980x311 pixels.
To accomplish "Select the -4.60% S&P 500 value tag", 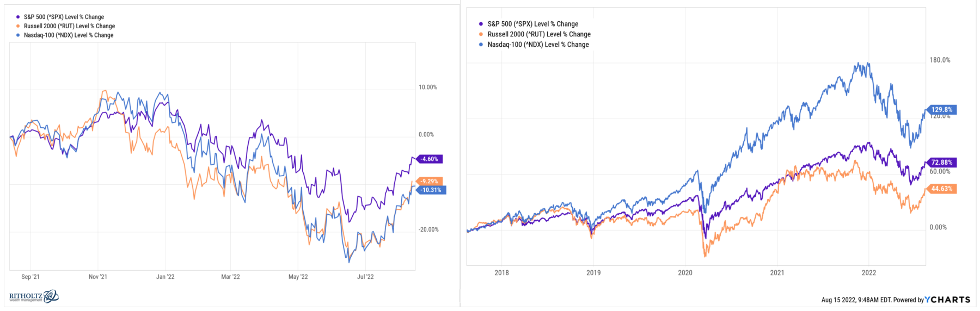I will pos(430,159).
